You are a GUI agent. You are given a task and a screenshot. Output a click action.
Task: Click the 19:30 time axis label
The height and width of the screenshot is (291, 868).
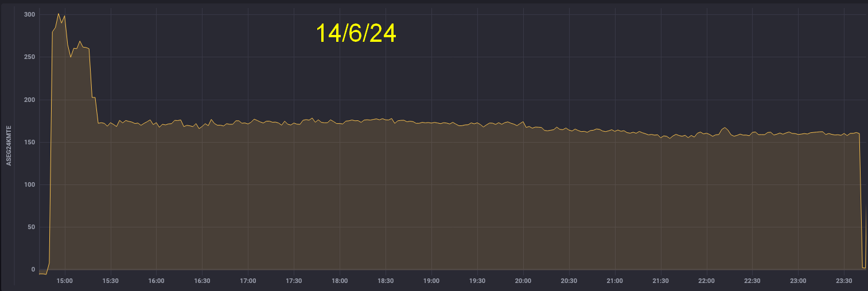click(477, 281)
